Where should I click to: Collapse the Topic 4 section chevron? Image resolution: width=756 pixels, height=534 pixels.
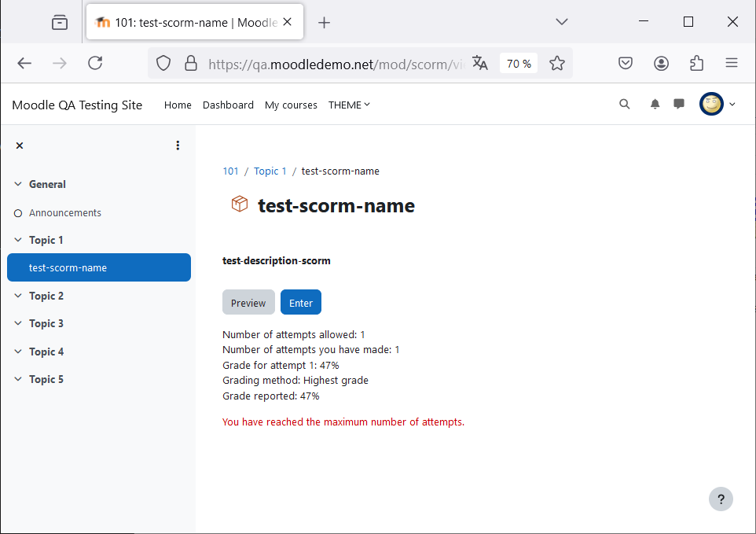pyautogui.click(x=18, y=352)
